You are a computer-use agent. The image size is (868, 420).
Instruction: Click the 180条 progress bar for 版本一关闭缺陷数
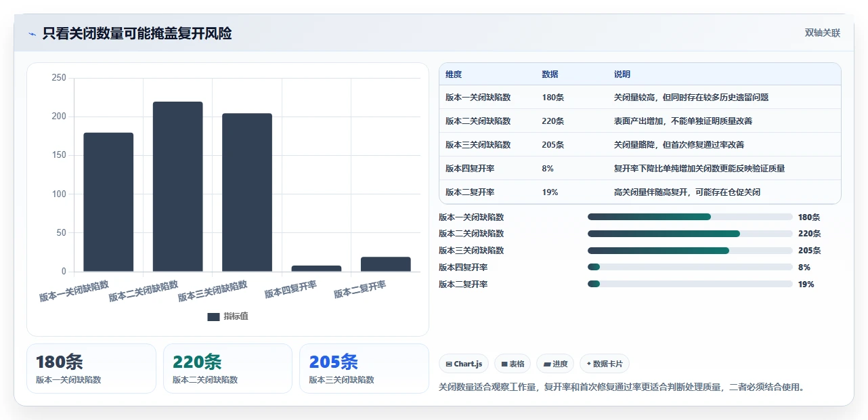pos(690,217)
